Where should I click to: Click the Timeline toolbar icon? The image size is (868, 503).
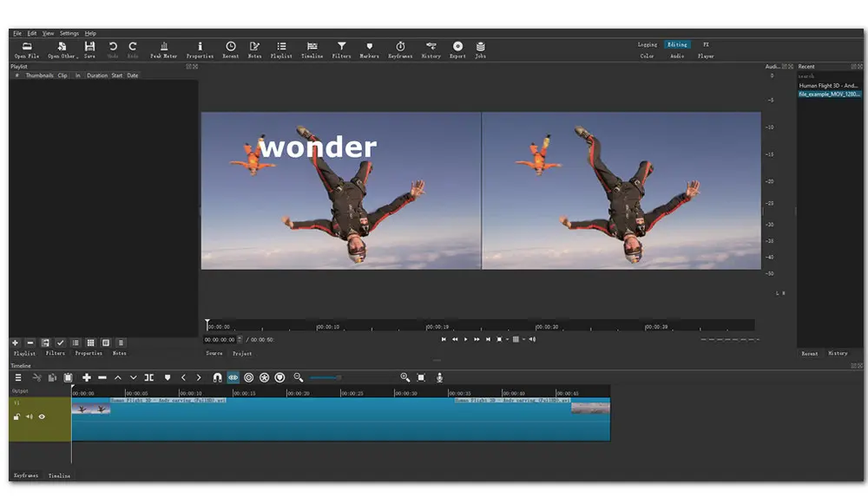pos(312,49)
